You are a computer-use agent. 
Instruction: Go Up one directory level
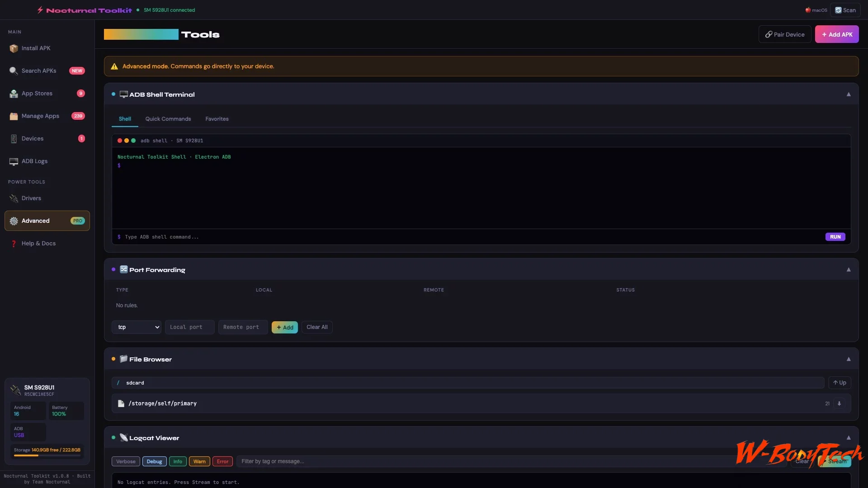click(x=840, y=383)
